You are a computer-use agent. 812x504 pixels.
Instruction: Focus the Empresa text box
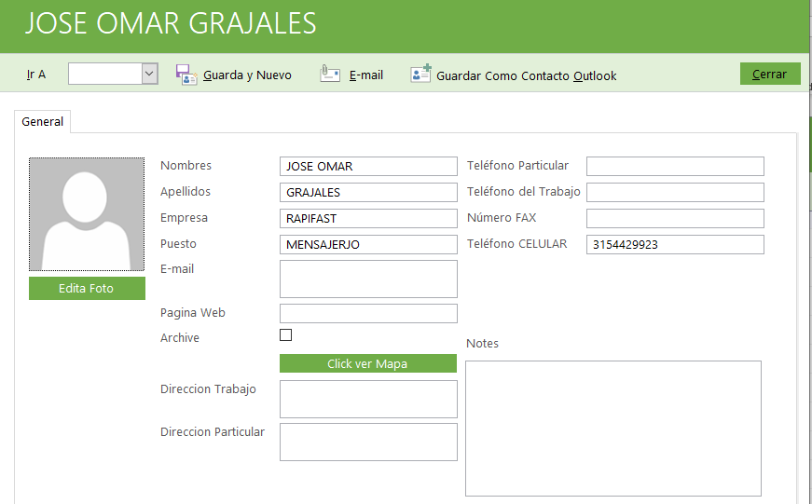click(x=367, y=219)
